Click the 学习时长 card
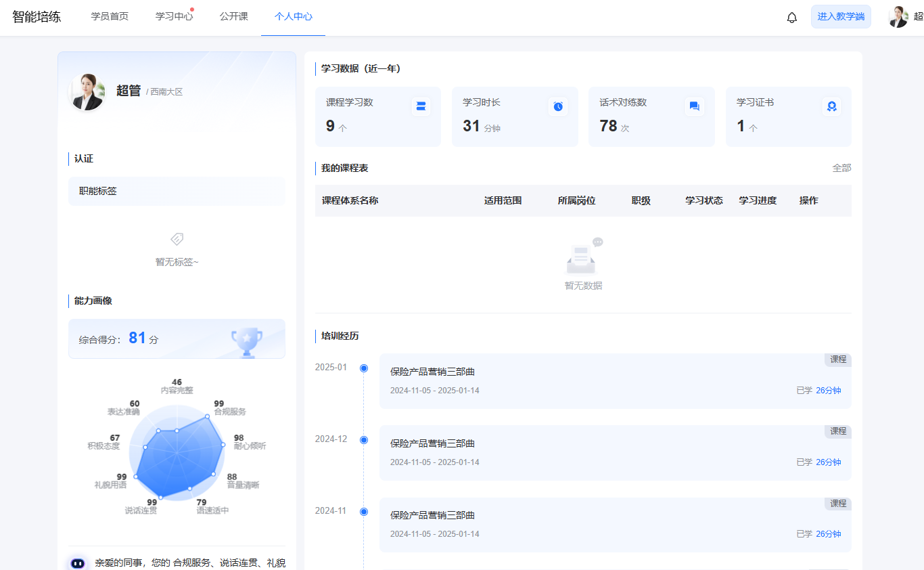 515,116
